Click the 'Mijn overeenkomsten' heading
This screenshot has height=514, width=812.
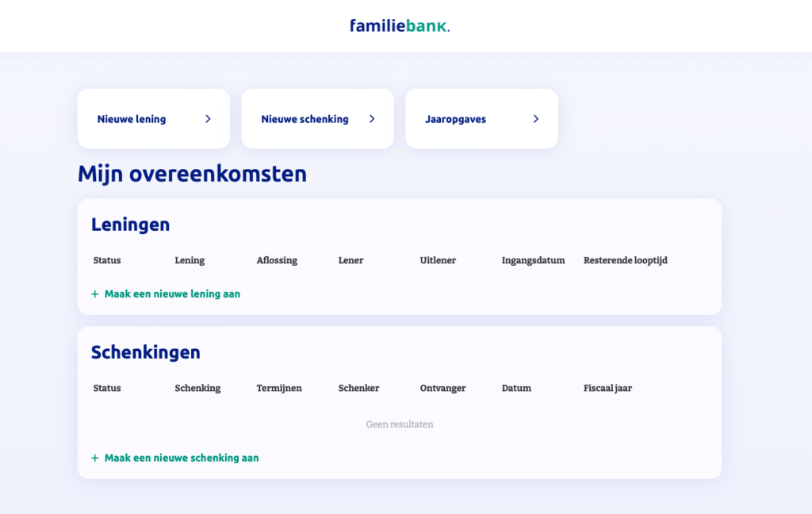192,174
